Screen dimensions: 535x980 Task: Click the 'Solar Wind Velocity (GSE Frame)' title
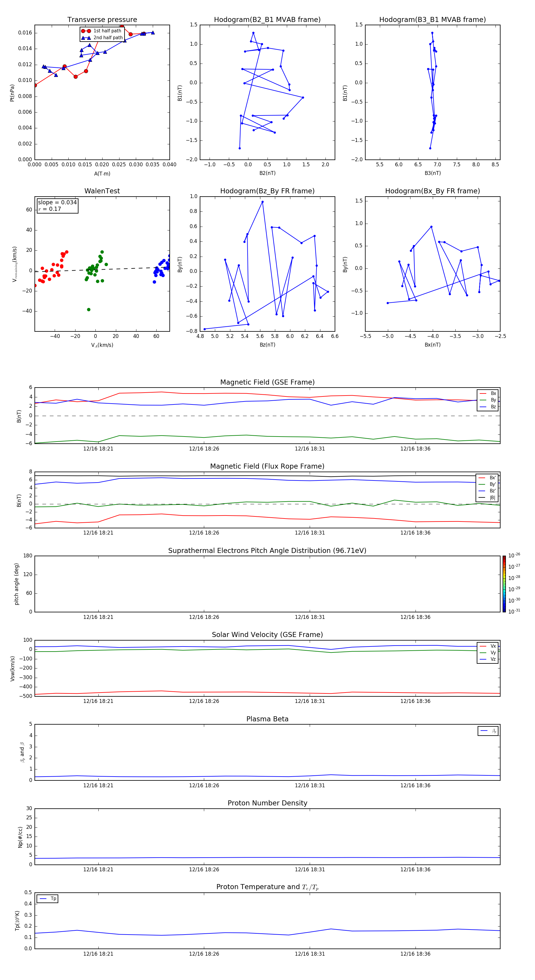267,635
